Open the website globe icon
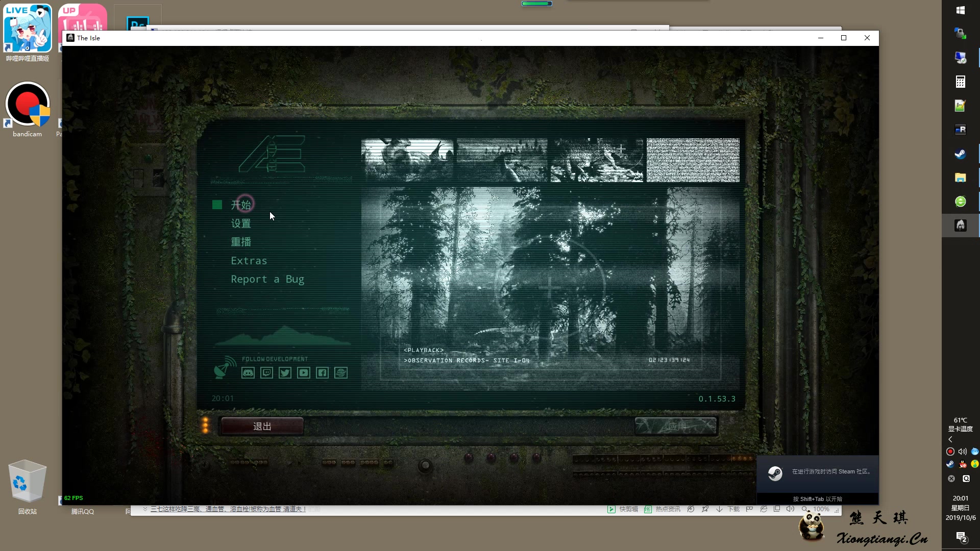Screen dimensions: 980x551 pyautogui.click(x=341, y=373)
